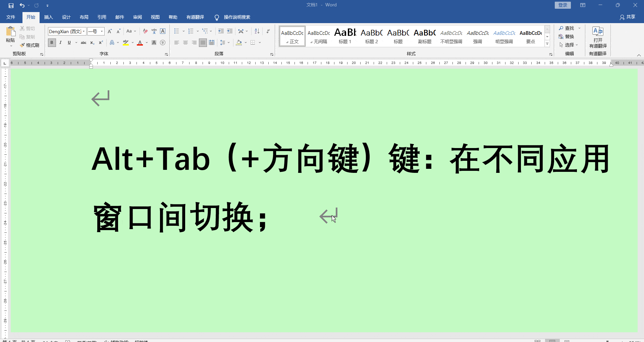
Task: Apply paragraph shading fill color
Action: (239, 43)
